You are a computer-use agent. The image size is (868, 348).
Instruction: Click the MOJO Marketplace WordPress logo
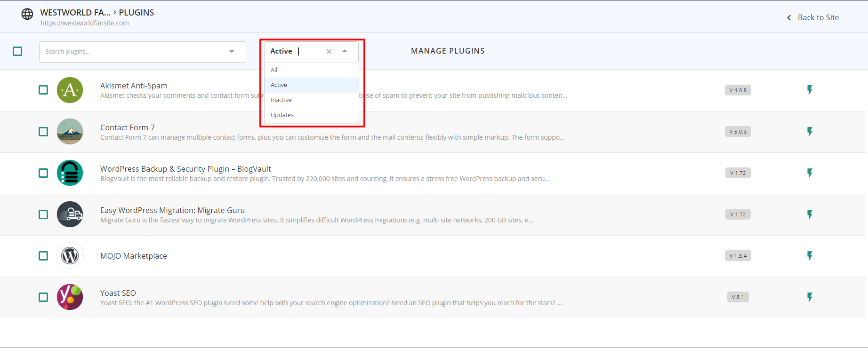tap(70, 256)
